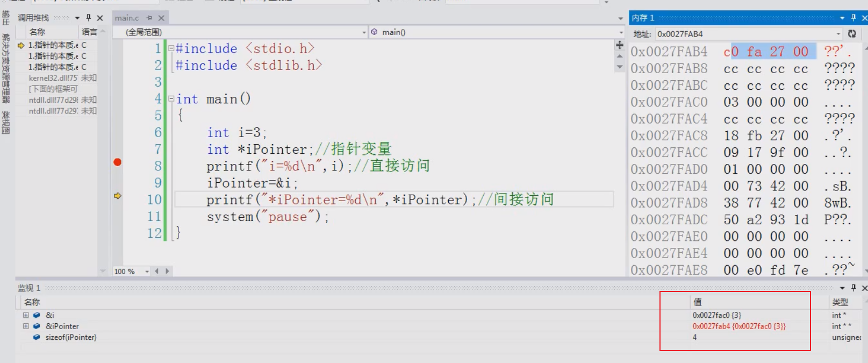Select value 0x0027fac0 {3} in Watch
This screenshot has width=868, height=363.
[716, 315]
